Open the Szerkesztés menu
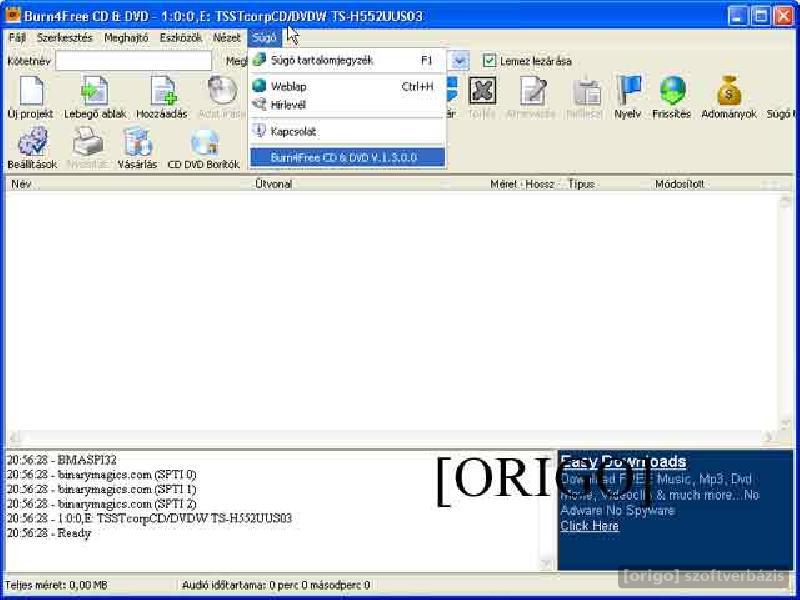 (x=65, y=38)
